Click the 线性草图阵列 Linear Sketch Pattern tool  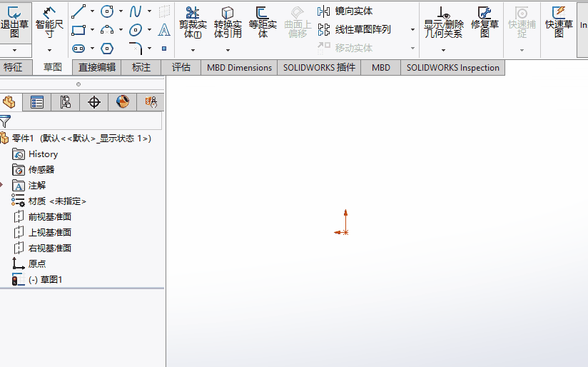[354, 29]
